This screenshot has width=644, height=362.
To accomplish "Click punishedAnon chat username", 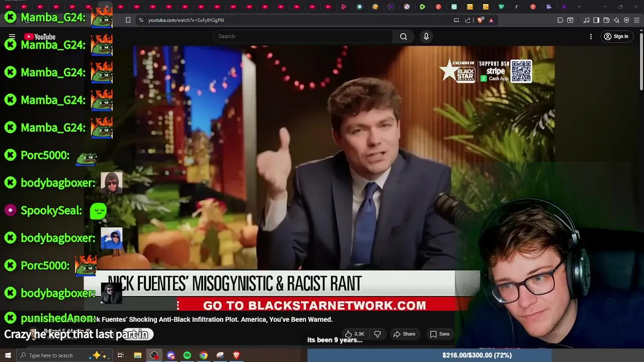I will (x=58, y=318).
